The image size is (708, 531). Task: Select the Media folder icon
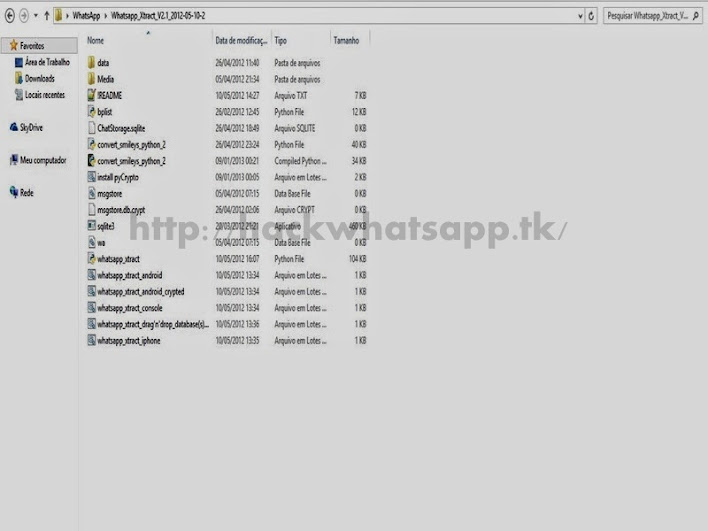(x=91, y=79)
